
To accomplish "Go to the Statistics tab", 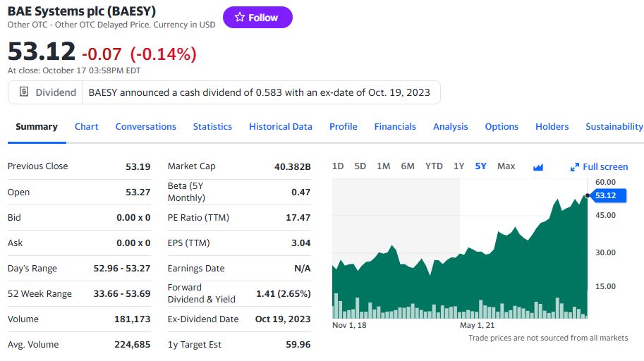I will coord(212,126).
